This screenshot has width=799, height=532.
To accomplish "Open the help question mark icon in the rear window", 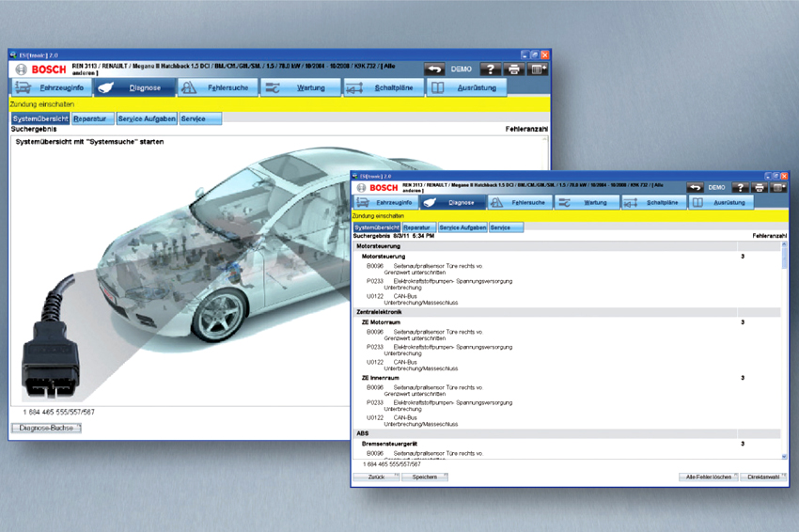I will pyautogui.click(x=490, y=69).
